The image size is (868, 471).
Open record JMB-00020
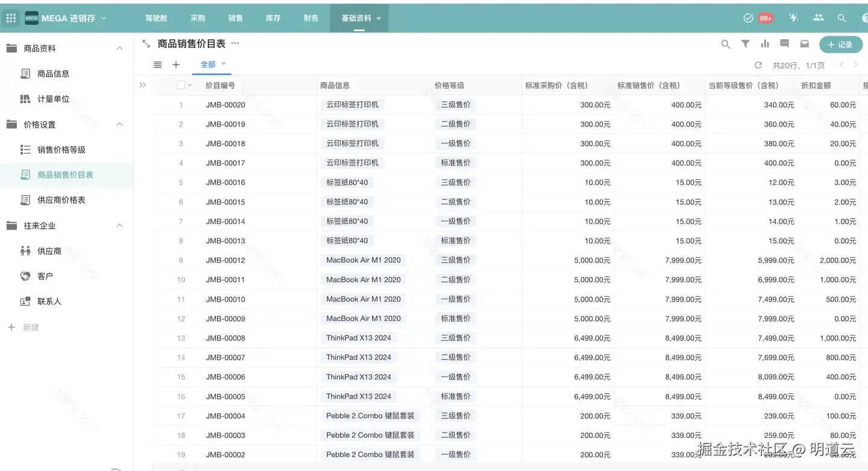[x=225, y=105]
